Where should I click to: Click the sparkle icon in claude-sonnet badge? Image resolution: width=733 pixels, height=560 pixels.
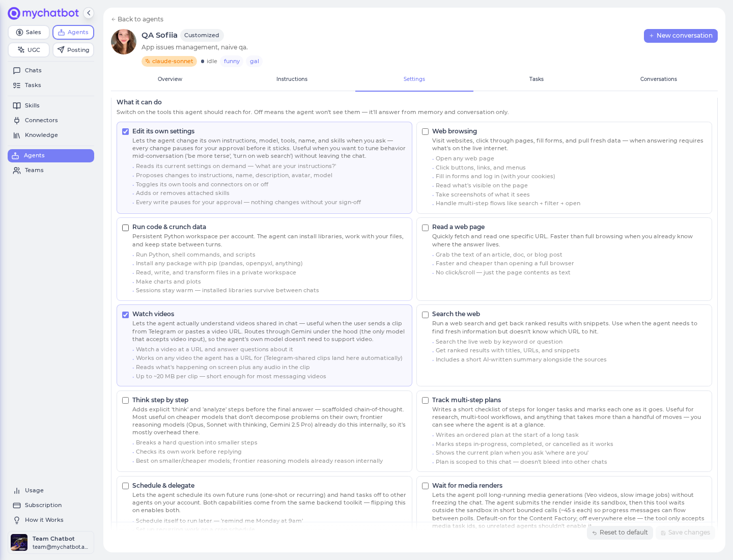(x=148, y=61)
